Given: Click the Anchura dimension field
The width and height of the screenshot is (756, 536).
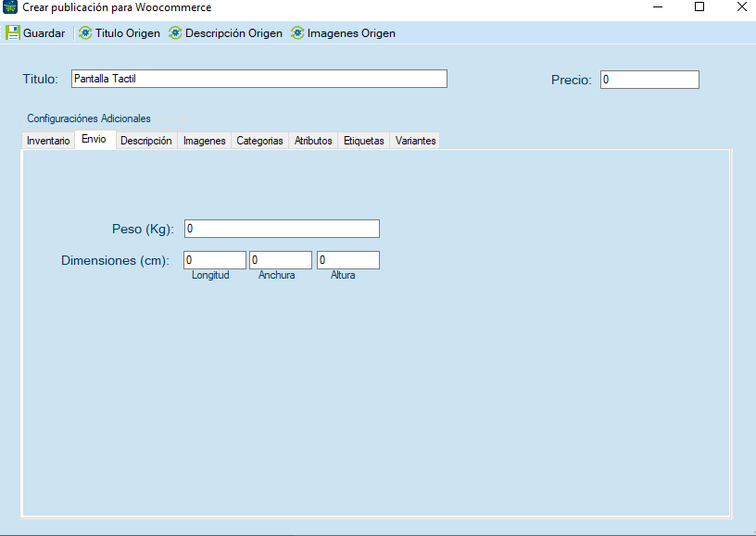Looking at the screenshot, I should 281,260.
